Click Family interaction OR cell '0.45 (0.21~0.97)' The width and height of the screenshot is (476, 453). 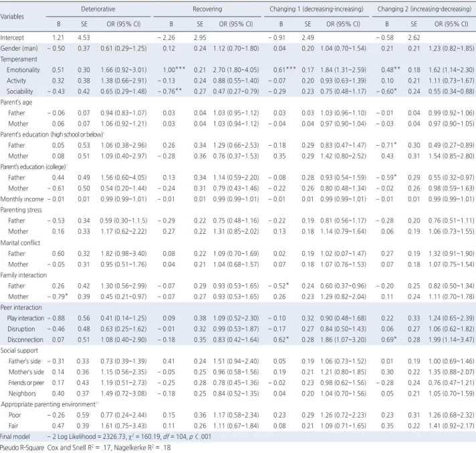(124, 297)
